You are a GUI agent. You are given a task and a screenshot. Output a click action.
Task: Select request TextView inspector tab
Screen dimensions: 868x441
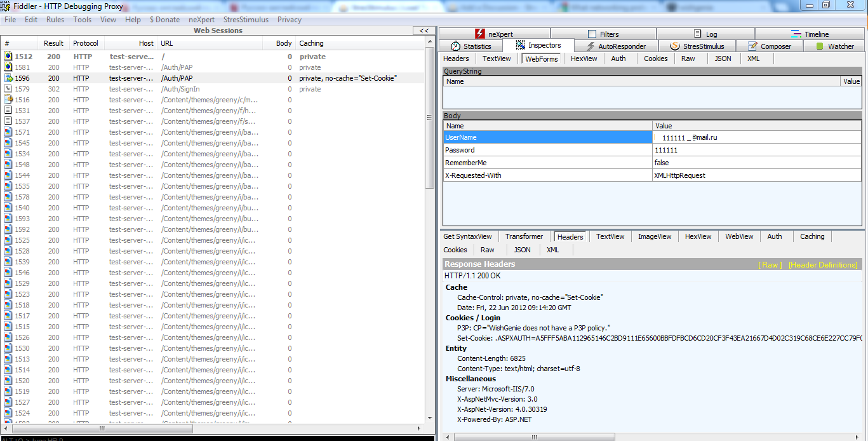pos(497,58)
